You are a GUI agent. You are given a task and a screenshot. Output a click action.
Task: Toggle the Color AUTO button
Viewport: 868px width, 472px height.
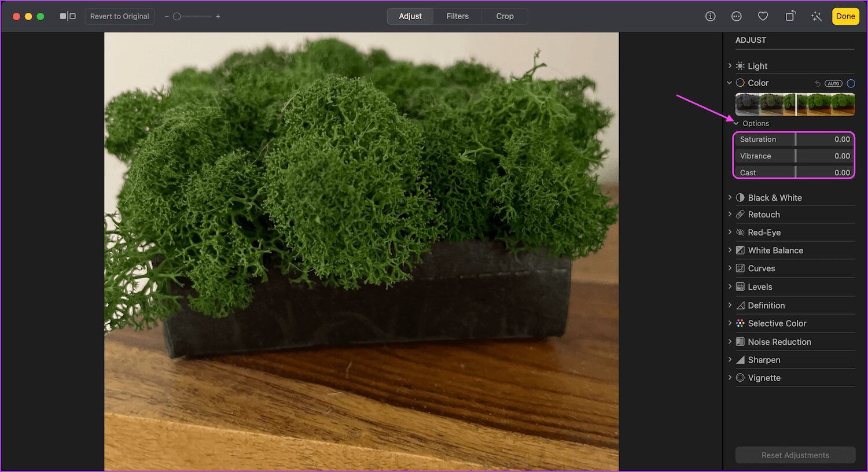click(x=833, y=83)
